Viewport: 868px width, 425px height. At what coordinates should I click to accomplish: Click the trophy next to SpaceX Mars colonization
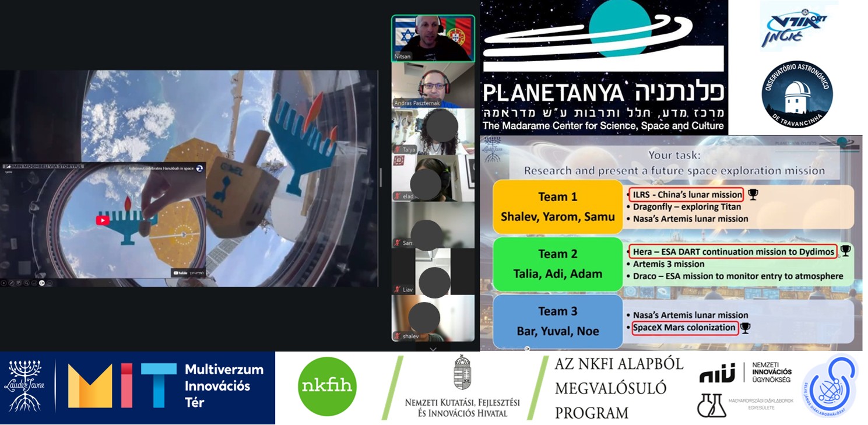745,328
